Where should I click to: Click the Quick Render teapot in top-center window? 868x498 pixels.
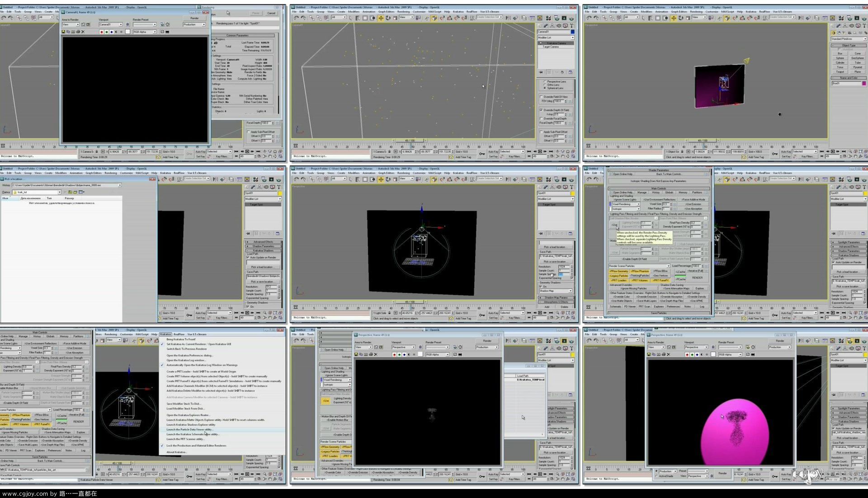[x=571, y=18]
